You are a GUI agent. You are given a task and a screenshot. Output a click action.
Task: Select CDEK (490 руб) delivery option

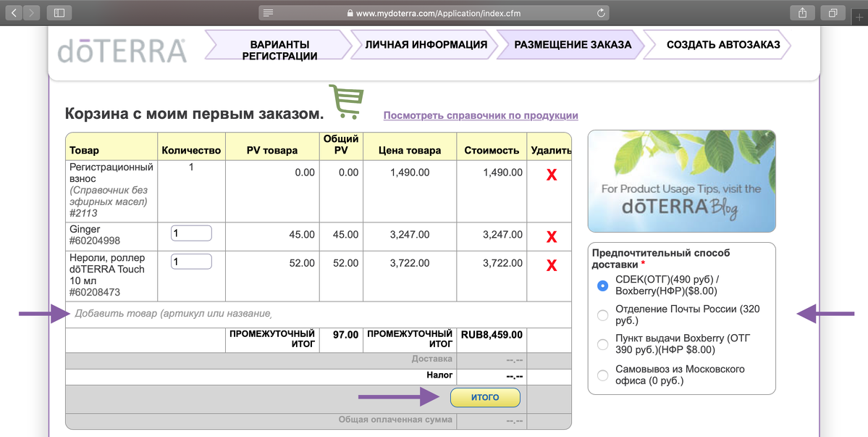coord(602,286)
